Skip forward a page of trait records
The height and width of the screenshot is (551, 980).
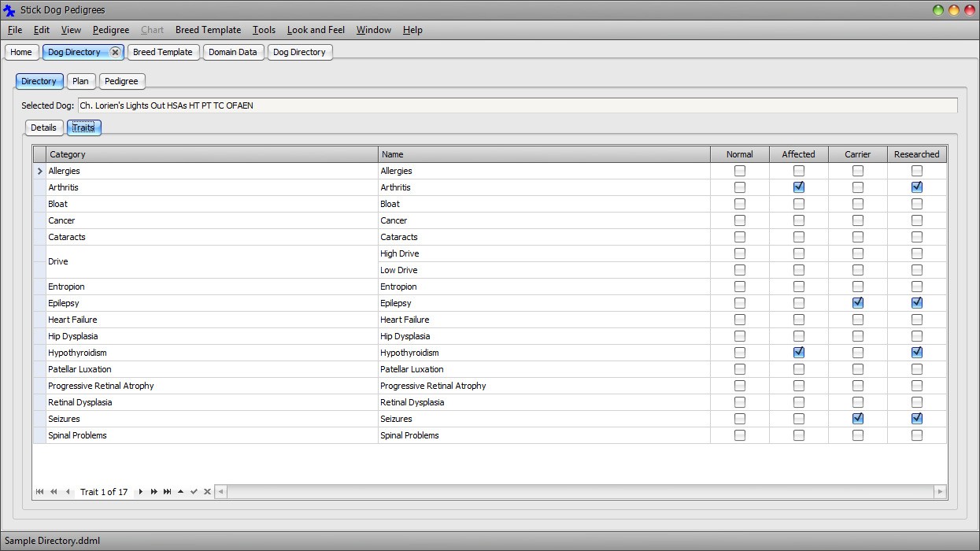tap(153, 491)
